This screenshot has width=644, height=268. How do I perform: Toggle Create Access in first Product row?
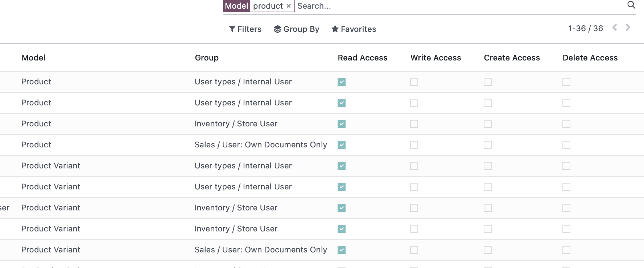pyautogui.click(x=488, y=82)
